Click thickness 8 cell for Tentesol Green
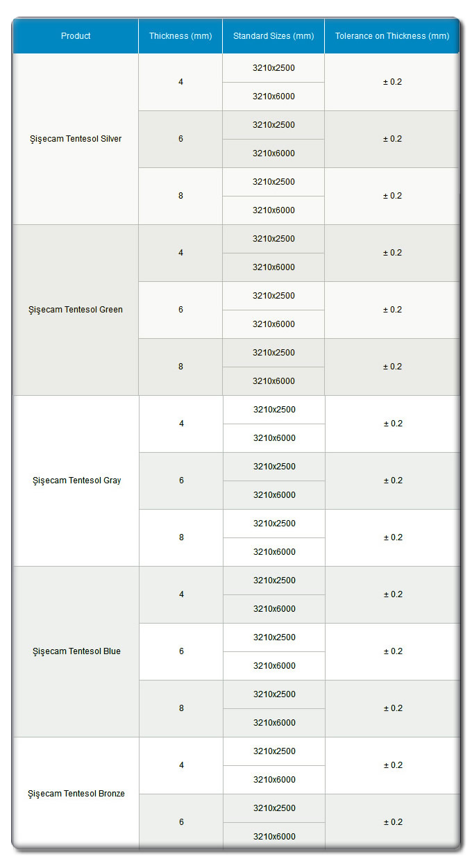The width and height of the screenshot is (472, 868). click(180, 367)
